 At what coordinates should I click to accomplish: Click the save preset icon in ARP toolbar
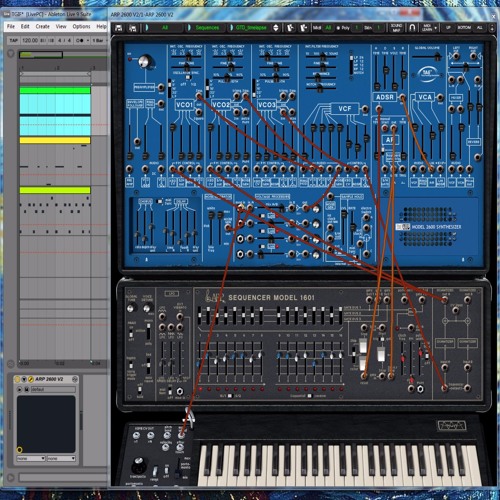tap(118, 28)
